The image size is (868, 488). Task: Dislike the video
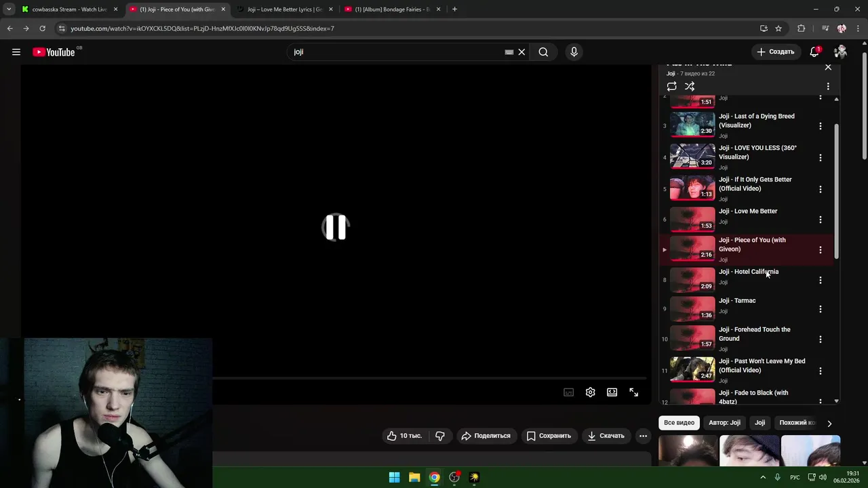coord(440,436)
